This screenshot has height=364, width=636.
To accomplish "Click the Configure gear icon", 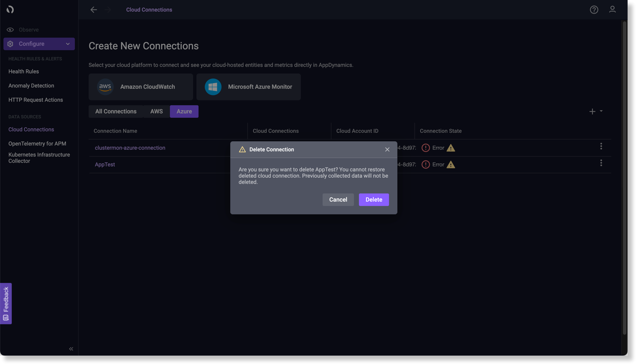I will [10, 44].
